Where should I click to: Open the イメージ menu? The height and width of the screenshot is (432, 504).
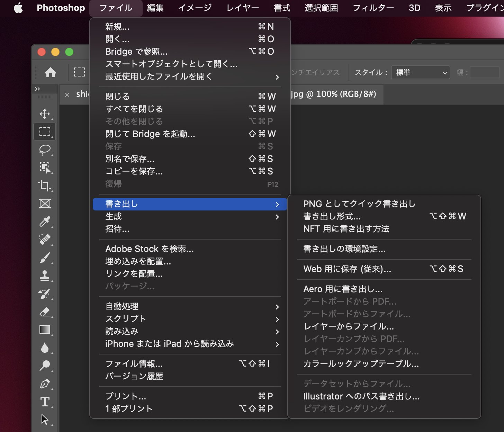pos(195,8)
